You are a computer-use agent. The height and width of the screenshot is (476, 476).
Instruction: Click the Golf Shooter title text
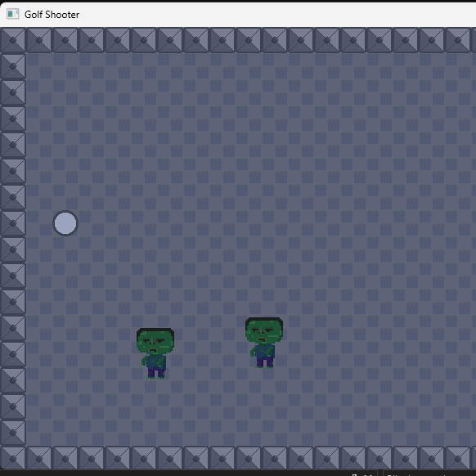pyautogui.click(x=52, y=15)
